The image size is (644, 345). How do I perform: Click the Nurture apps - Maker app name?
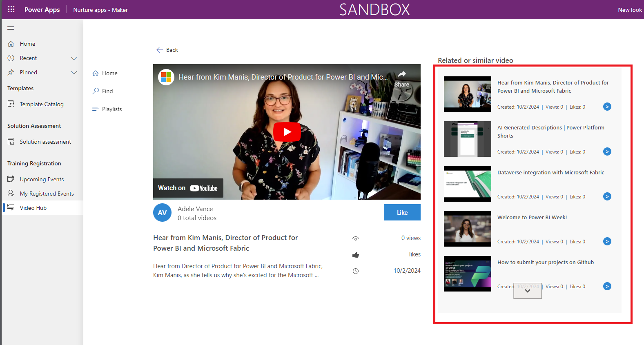point(100,10)
